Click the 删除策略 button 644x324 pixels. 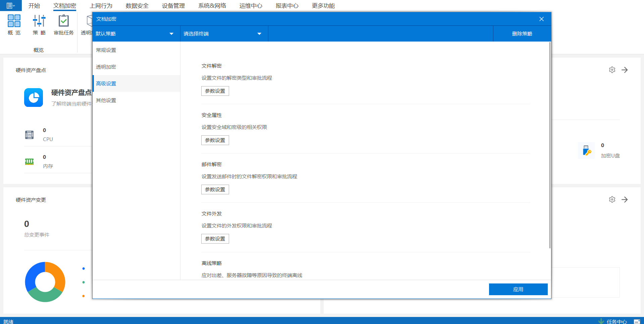[522, 34]
